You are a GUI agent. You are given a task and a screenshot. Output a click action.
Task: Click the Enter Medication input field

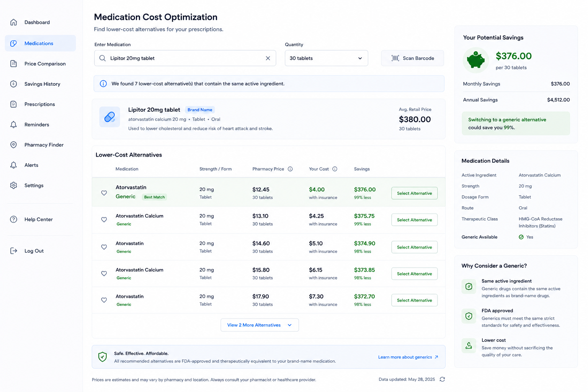pyautogui.click(x=185, y=58)
